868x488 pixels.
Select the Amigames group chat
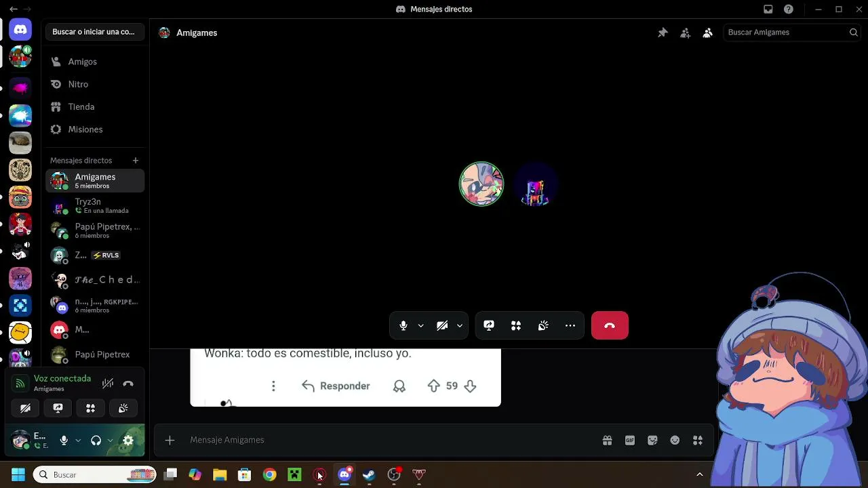95,181
